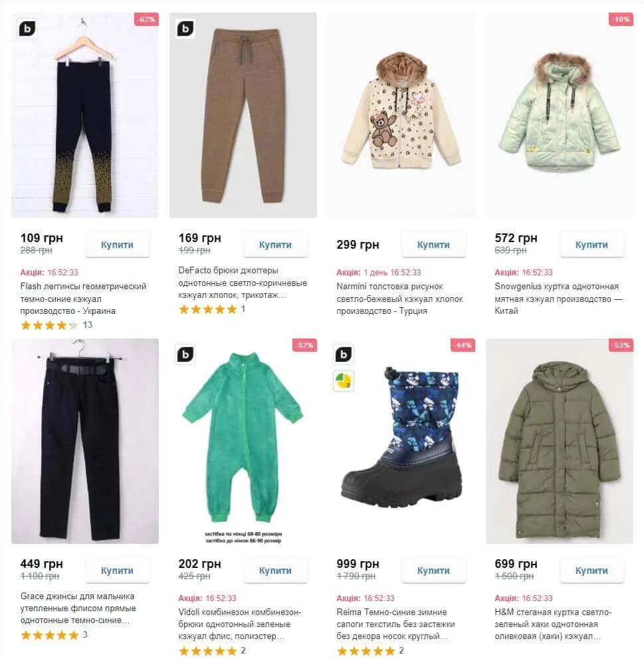644x659 pixels.
Task: Open the Snowgenius mint jacket title link
Action: point(557,299)
